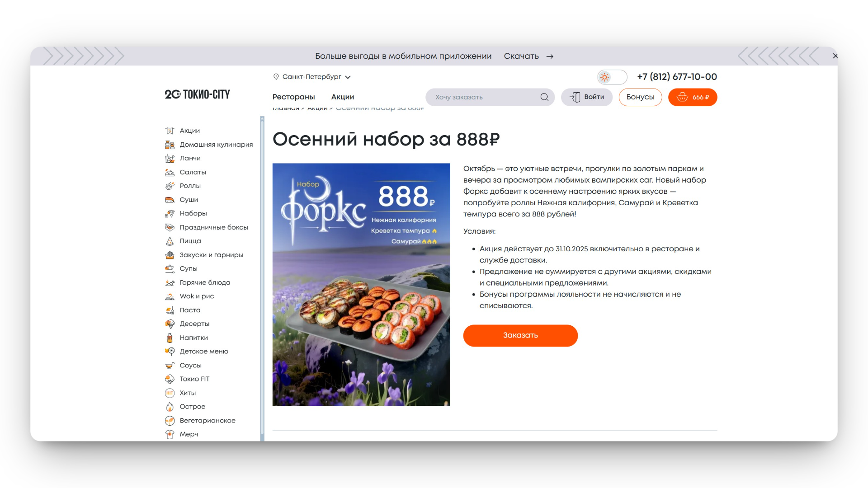Select the Десерты category icon

click(170, 324)
